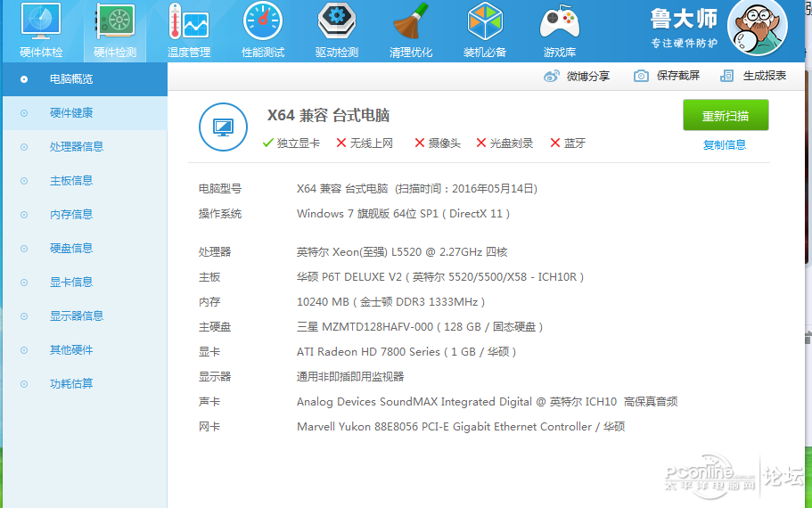Click the 华硕 P6T DELUXE V2 motherboard text
This screenshot has width=812, height=508.
coord(440,277)
